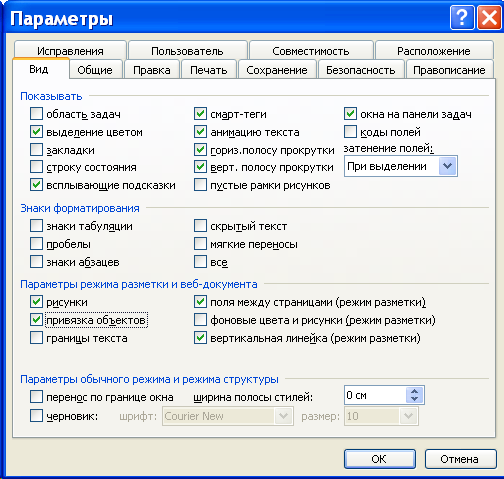Turn on границы текста checkbox

click(x=36, y=338)
